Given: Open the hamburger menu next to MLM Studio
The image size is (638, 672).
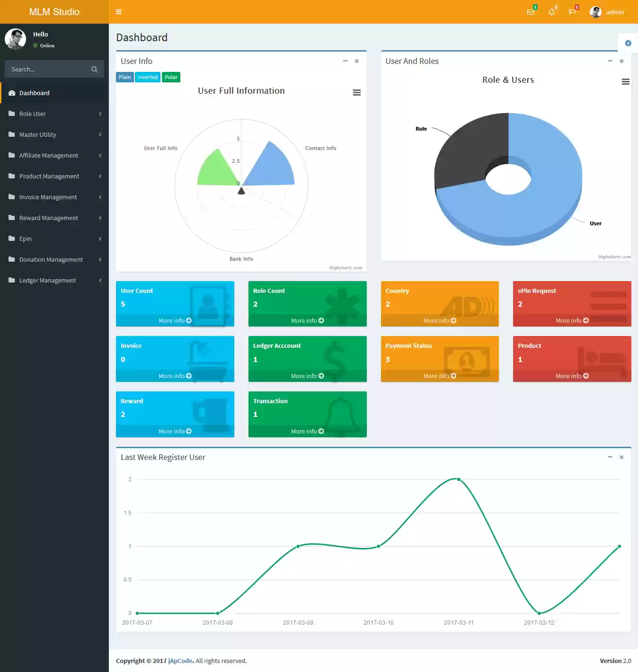Looking at the screenshot, I should (119, 12).
